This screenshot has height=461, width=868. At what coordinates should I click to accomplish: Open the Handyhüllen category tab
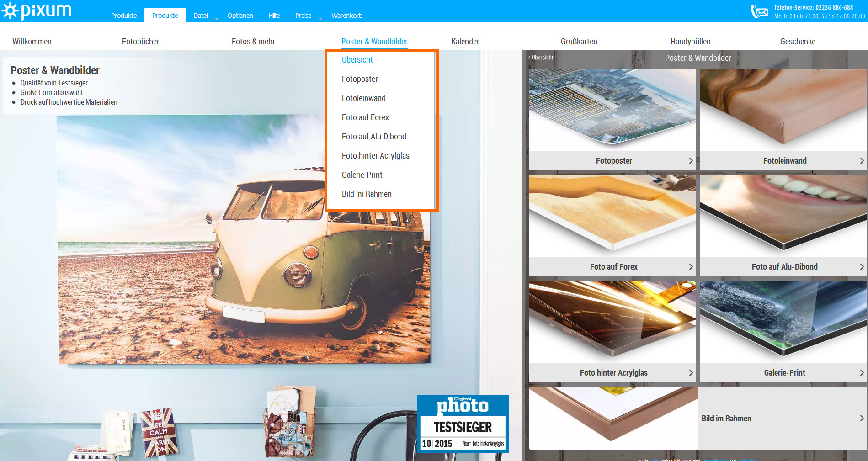[x=690, y=42]
